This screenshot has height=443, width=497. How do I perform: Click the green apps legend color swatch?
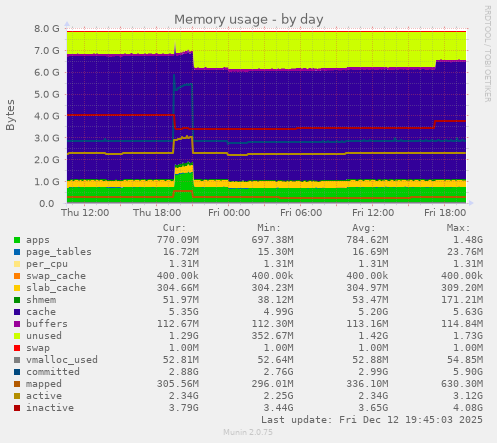[17, 240]
